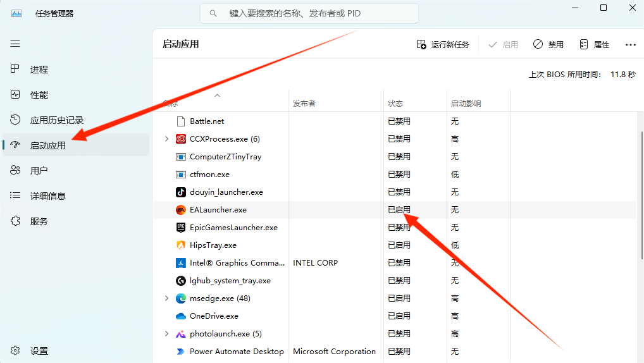The width and height of the screenshot is (644, 363).
Task: Open the 性能 (Performance) page
Action: click(x=76, y=95)
